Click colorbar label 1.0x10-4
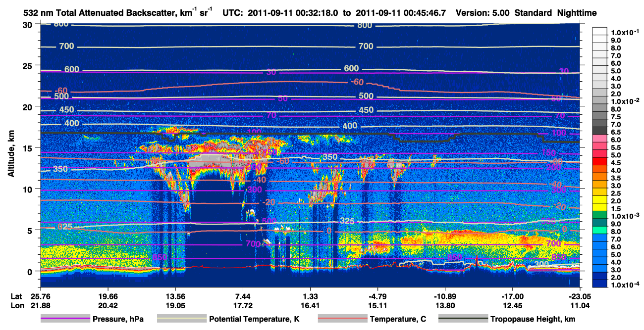Screen dimensions: 644x330 point(625,285)
